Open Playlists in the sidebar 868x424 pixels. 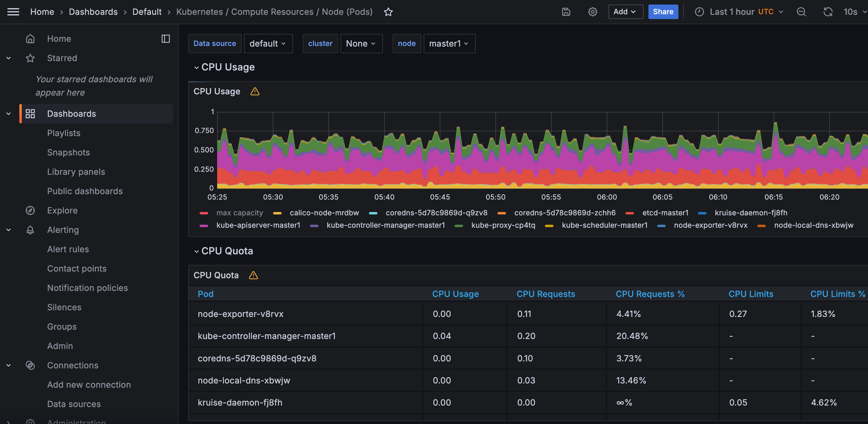tap(64, 133)
